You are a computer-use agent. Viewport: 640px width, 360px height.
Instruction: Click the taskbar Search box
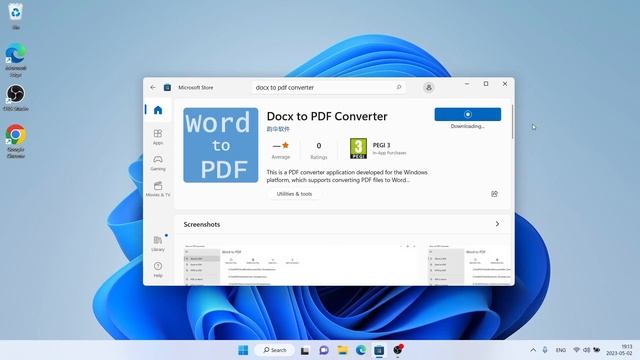pyautogui.click(x=275, y=350)
